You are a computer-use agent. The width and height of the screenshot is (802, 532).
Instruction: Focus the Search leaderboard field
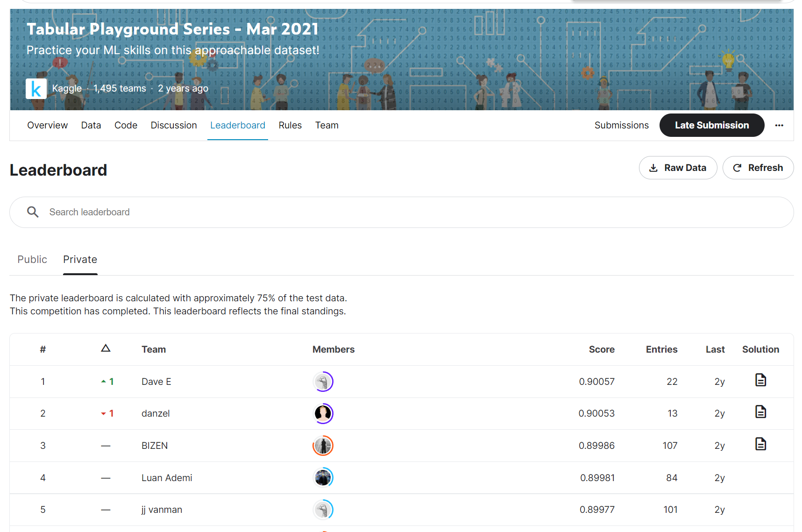(402, 212)
